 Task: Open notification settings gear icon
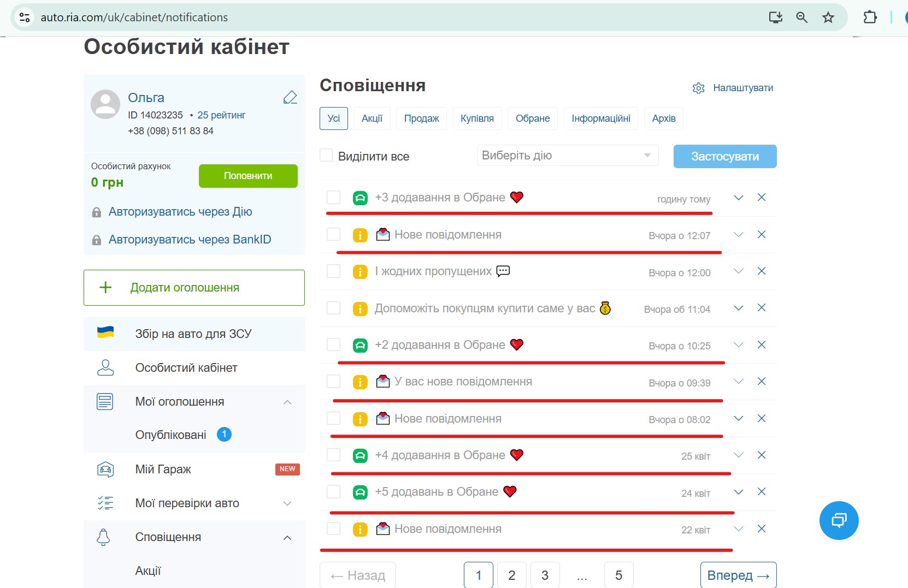point(698,88)
